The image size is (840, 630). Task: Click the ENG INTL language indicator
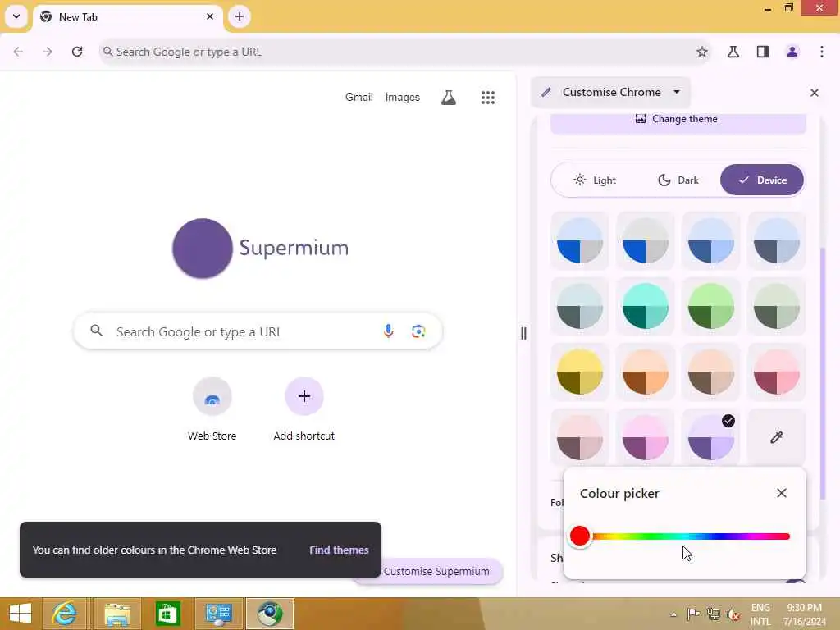pyautogui.click(x=760, y=614)
